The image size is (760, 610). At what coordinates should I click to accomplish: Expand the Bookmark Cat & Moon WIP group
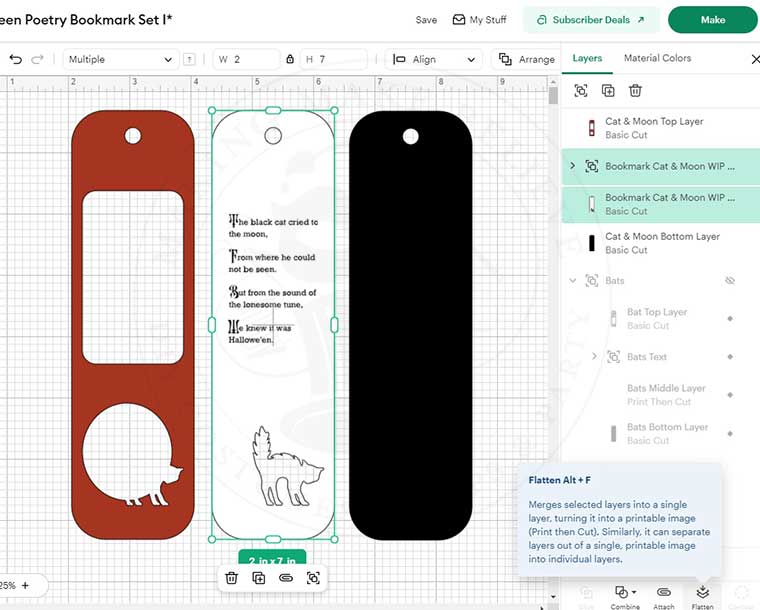pos(572,166)
